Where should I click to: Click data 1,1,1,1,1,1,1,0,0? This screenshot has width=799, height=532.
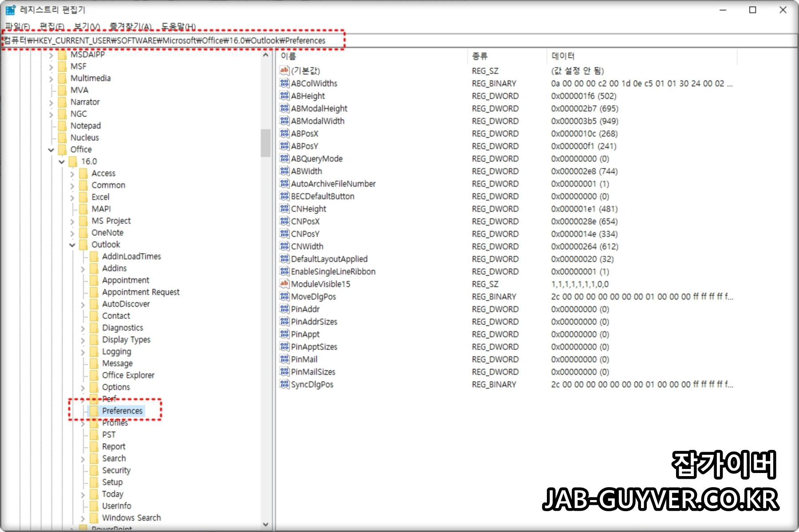coord(580,284)
